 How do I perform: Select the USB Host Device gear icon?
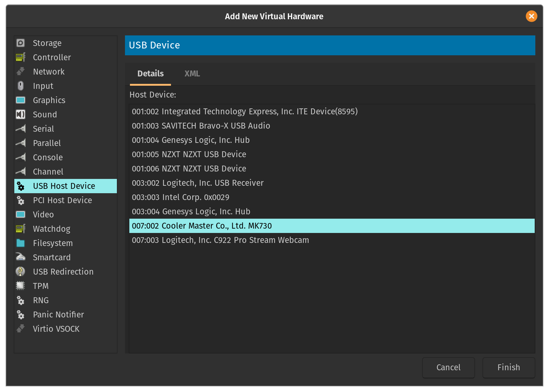[x=21, y=186]
